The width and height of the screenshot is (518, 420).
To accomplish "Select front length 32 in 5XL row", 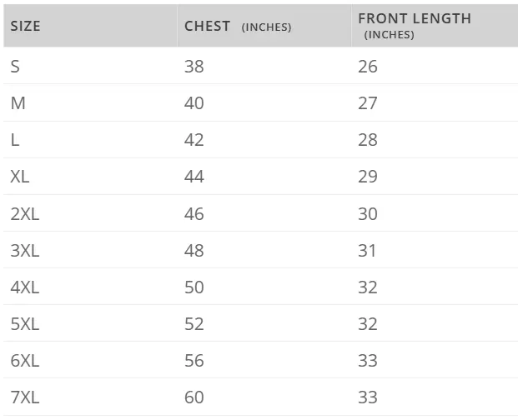I will pos(368,323).
